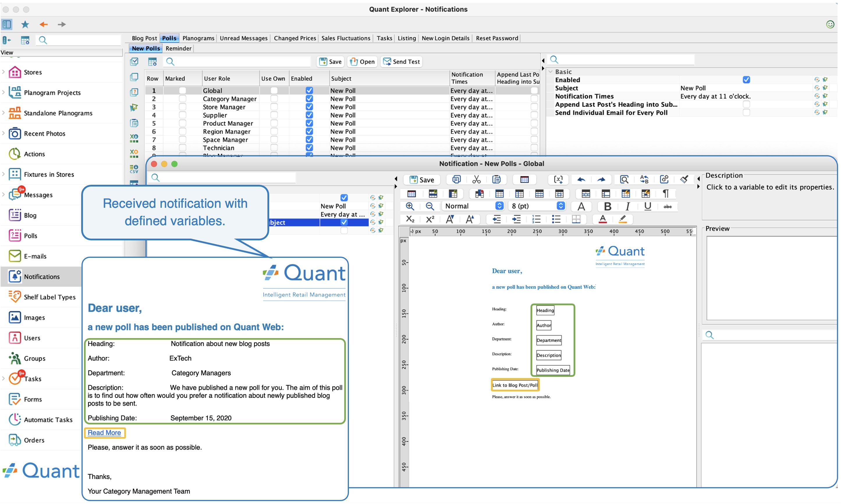The width and height of the screenshot is (841, 504).
Task: Click Save in the Notification editor window
Action: 422,180
